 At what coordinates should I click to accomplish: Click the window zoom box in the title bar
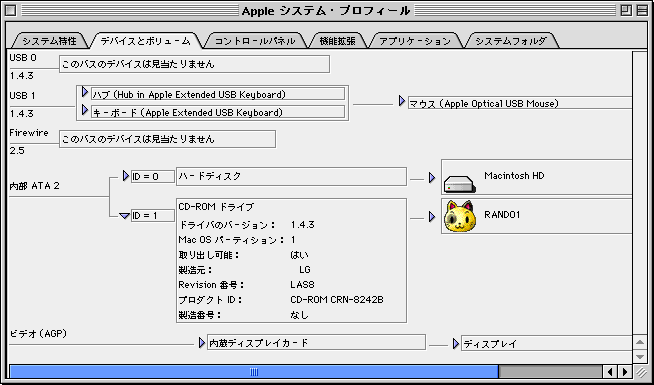626,10
